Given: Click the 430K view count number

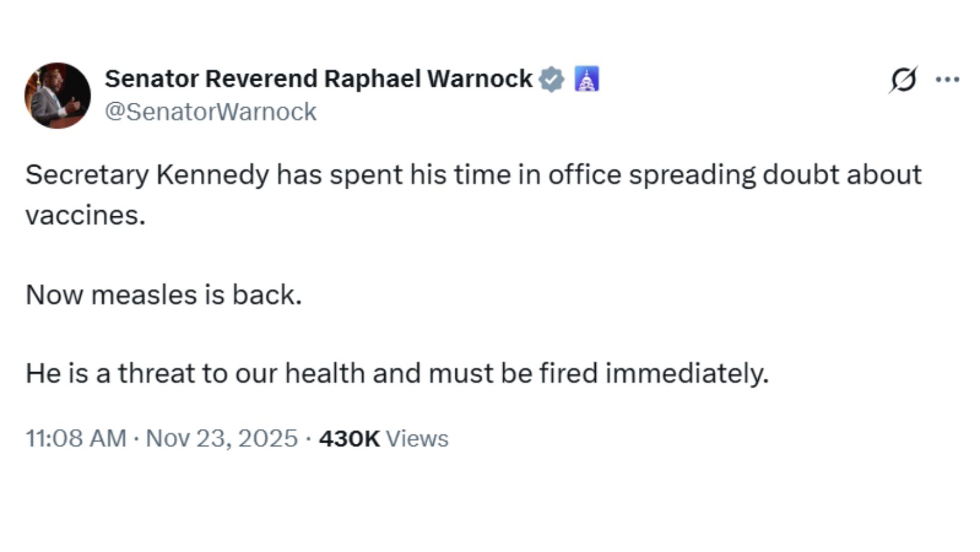Looking at the screenshot, I should coord(349,438).
